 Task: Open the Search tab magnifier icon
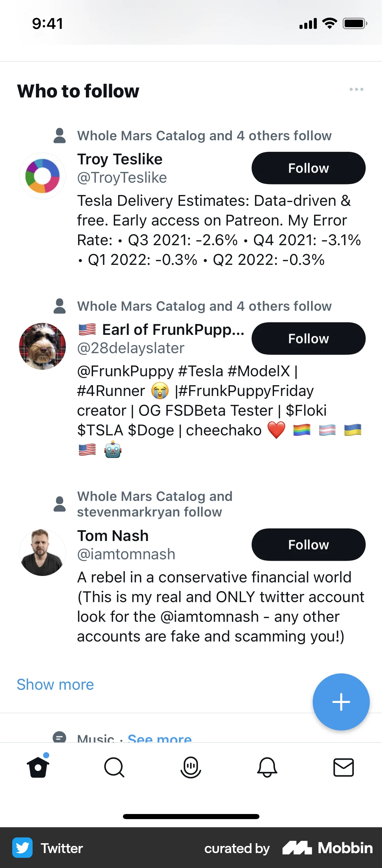114,767
